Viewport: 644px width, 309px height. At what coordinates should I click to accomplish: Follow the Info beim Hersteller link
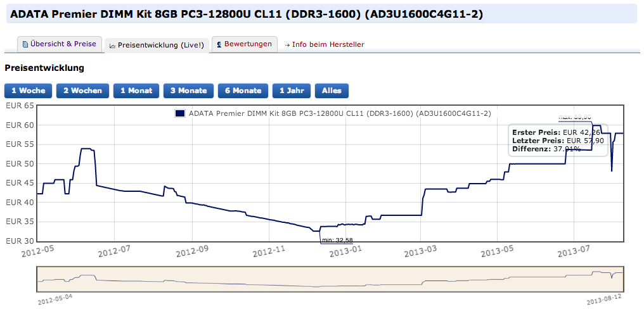tap(328, 44)
